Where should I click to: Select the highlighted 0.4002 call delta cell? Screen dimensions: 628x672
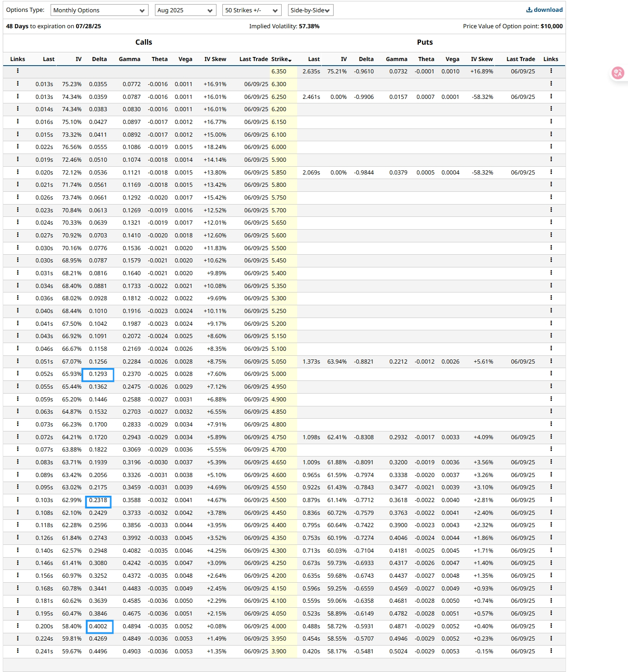99,626
